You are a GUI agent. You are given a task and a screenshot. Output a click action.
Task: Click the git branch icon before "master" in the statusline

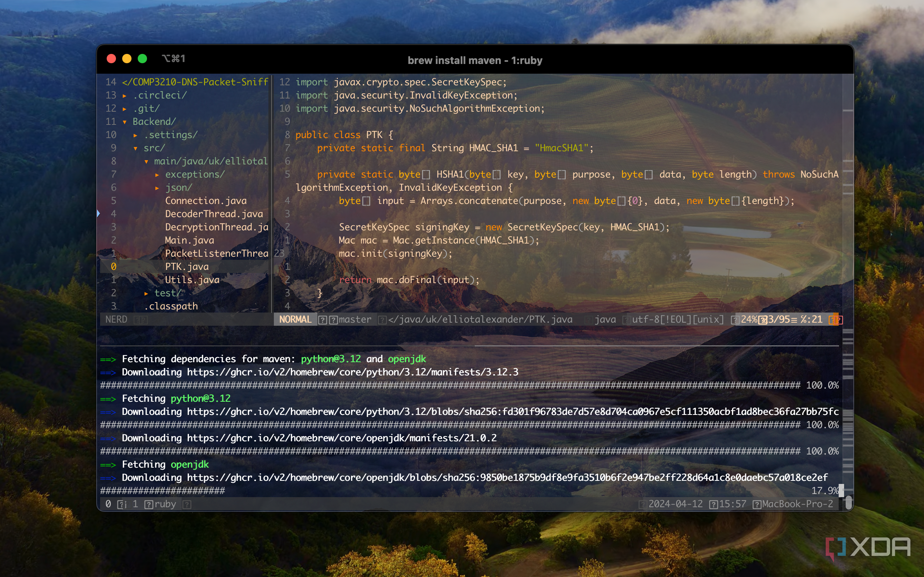click(x=333, y=319)
